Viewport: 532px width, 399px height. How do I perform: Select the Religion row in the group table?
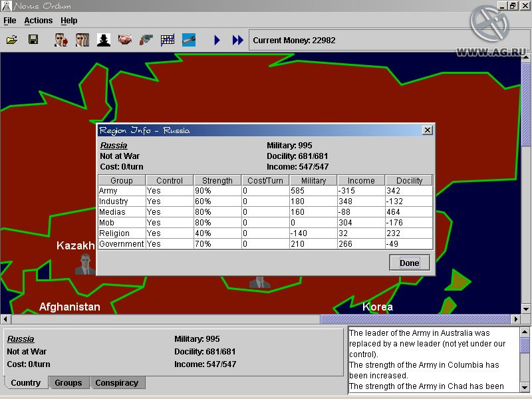click(265, 233)
